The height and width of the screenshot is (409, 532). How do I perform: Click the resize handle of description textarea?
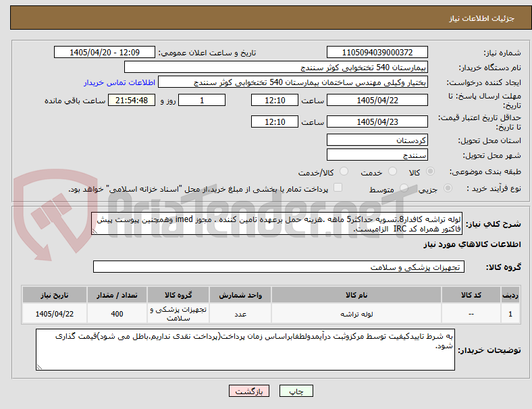(95, 231)
